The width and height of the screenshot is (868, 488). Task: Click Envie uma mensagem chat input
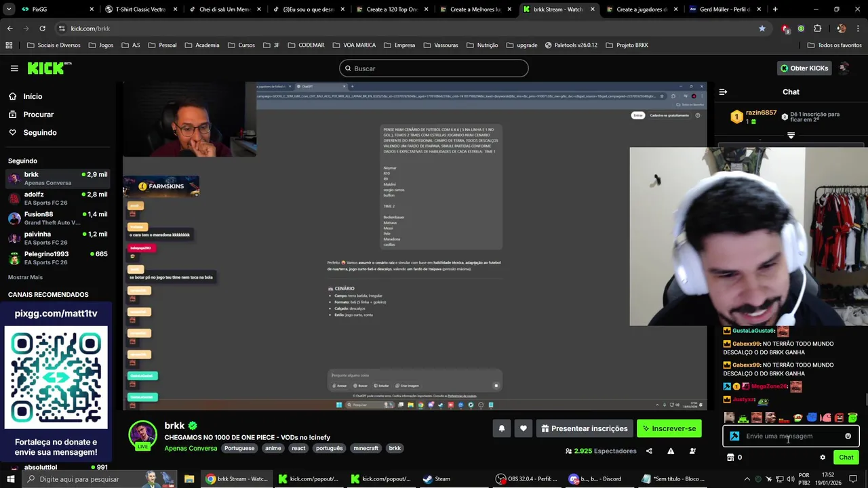click(x=791, y=436)
